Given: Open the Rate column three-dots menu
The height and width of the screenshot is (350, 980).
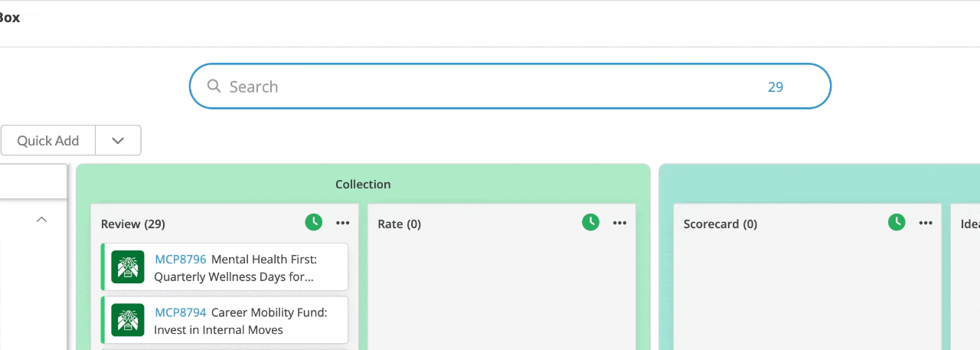Looking at the screenshot, I should point(619,223).
